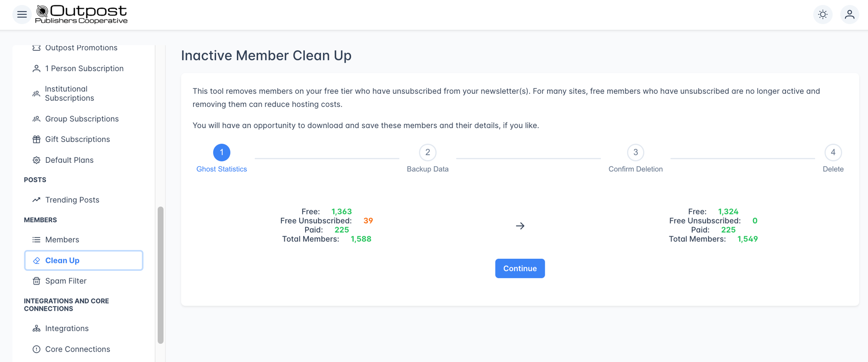This screenshot has height=362, width=868.
Task: Click the sidebar vertical scrollbar
Action: (161, 275)
